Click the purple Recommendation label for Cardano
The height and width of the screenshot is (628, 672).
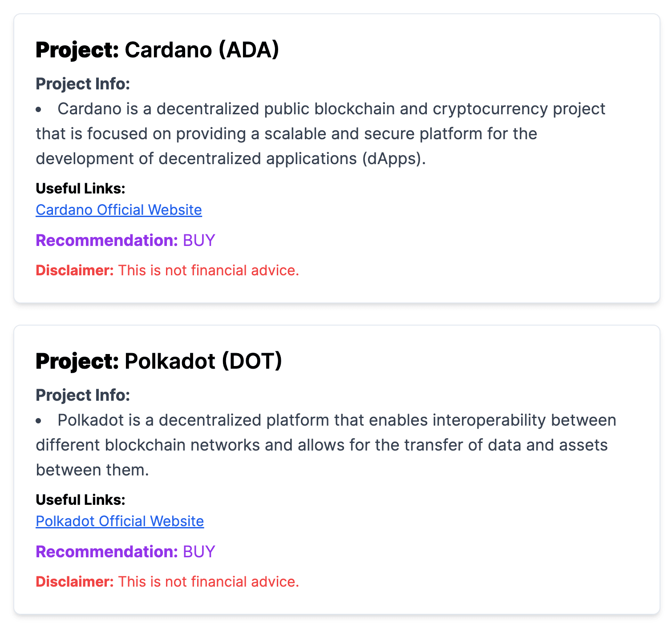(x=107, y=241)
